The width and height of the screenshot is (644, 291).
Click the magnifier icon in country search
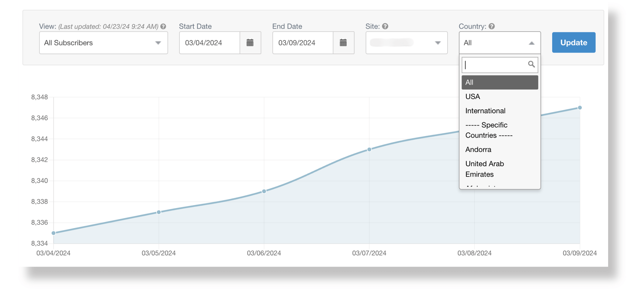click(x=531, y=65)
